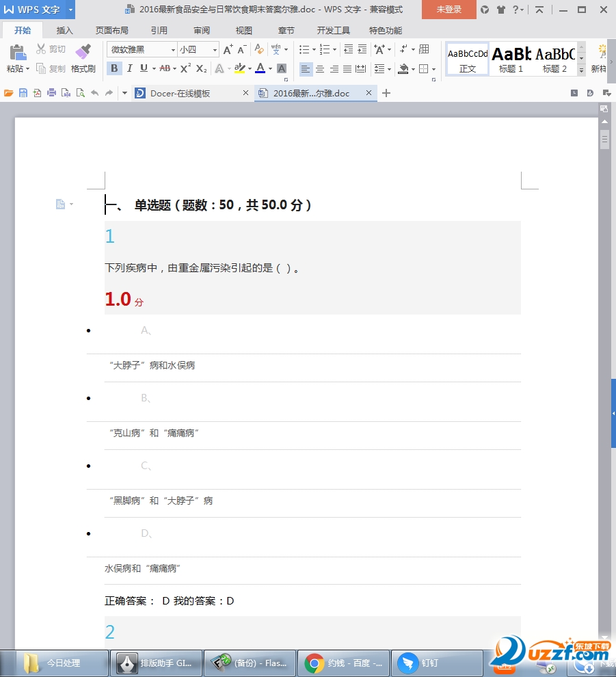The width and height of the screenshot is (616, 677).
Task: Click the character shading A icon
Action: tap(282, 68)
